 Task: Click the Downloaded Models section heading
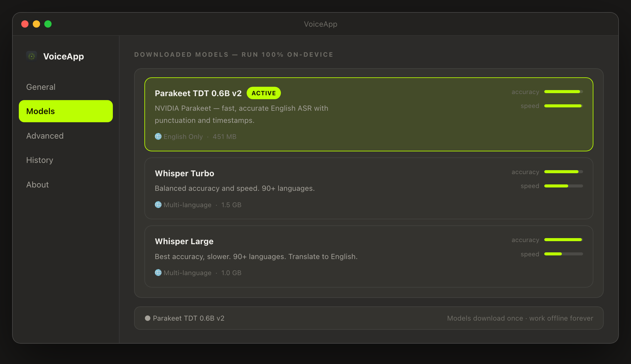point(234,55)
